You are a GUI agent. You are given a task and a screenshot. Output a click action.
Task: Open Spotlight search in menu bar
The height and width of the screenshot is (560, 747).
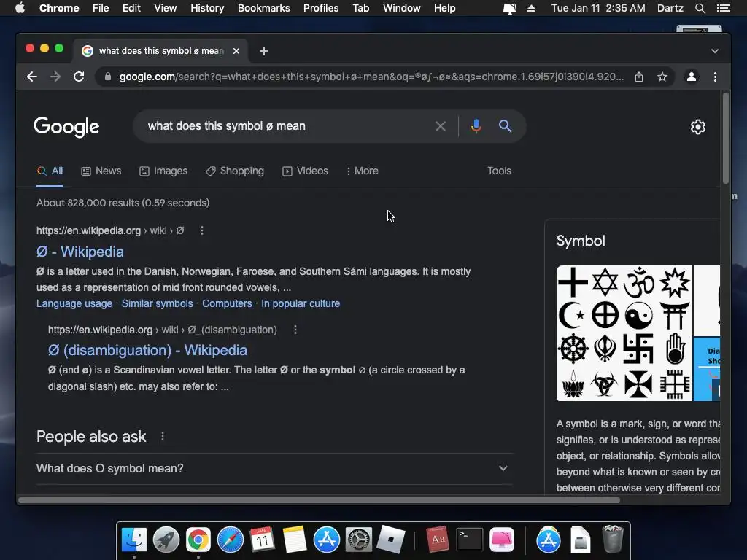700,8
